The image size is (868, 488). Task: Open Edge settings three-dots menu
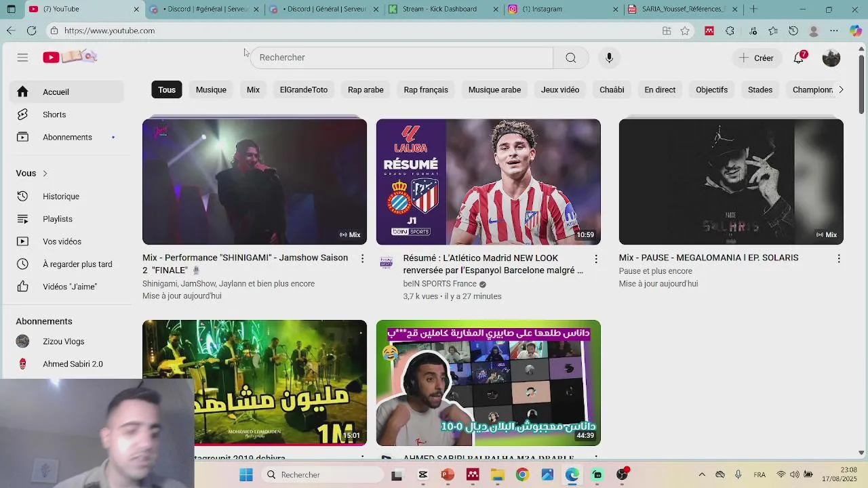834,30
